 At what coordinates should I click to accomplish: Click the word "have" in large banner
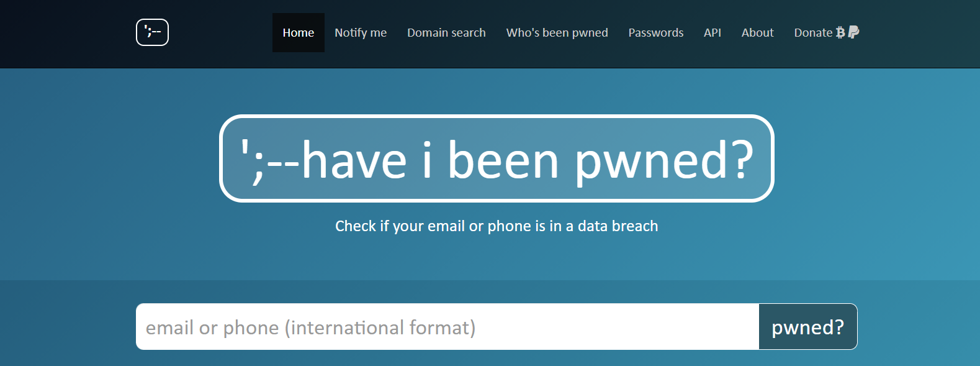(354, 160)
